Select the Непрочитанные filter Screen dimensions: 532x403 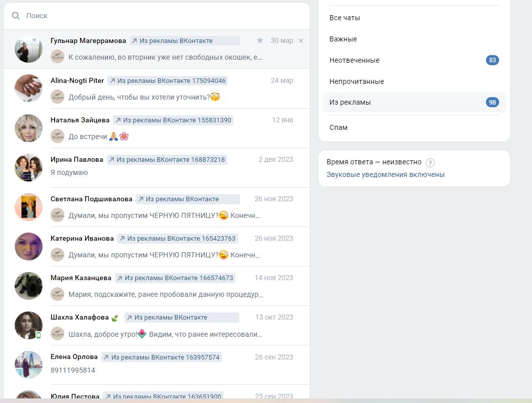coord(414,81)
